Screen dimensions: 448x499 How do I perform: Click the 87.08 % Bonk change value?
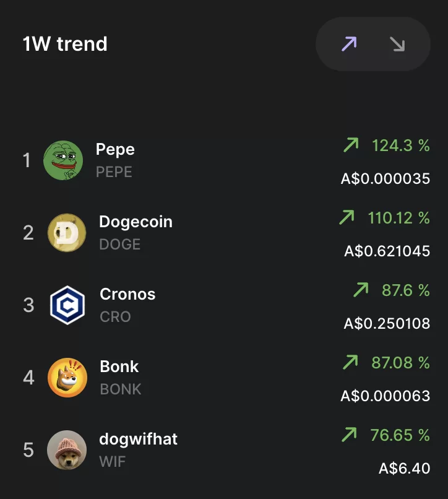(x=400, y=363)
